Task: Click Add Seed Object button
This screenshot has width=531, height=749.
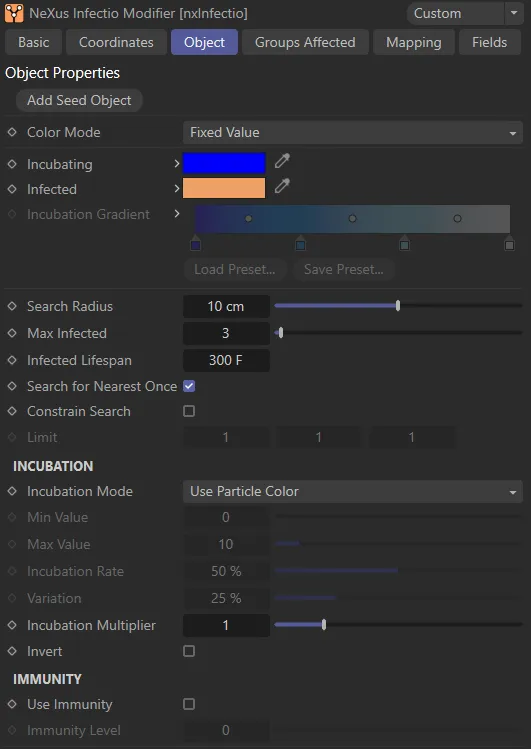Action: tap(79, 100)
